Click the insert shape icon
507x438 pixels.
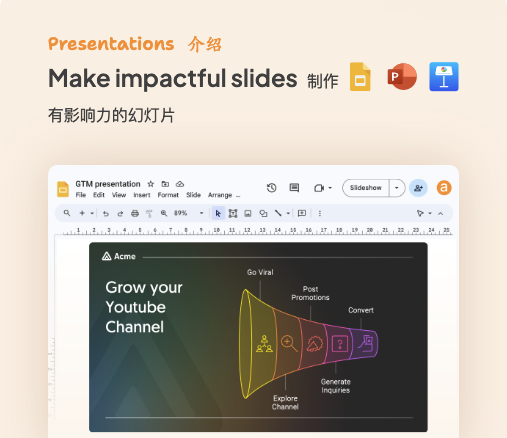coord(263,214)
